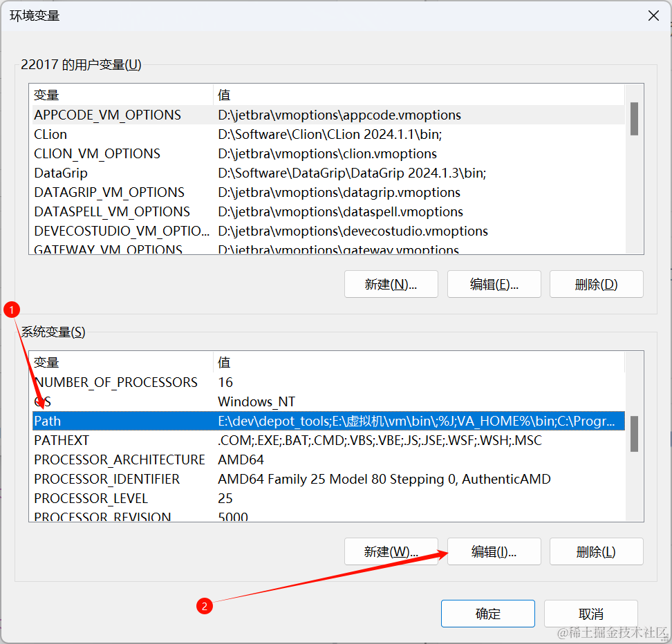Image resolution: width=672 pixels, height=644 pixels.
Task: Click value D:\jetbra\vmoptions\clion.vmoptions
Action: point(327,153)
